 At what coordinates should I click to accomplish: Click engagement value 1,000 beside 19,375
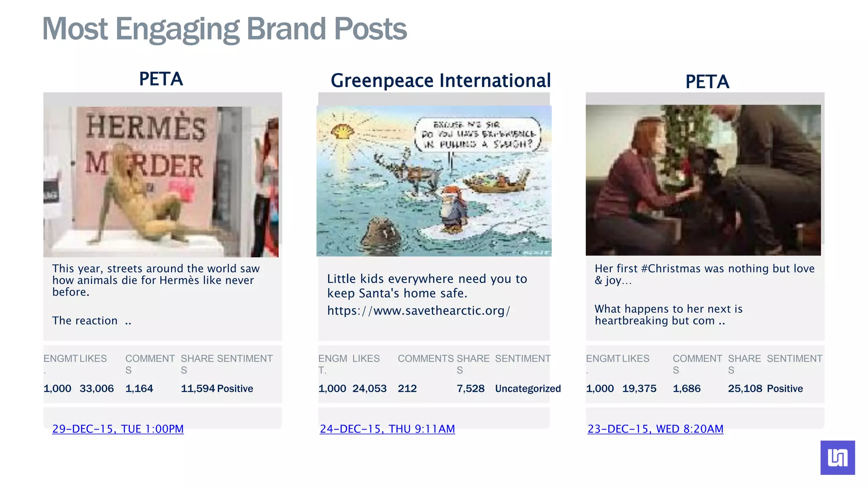pos(600,388)
